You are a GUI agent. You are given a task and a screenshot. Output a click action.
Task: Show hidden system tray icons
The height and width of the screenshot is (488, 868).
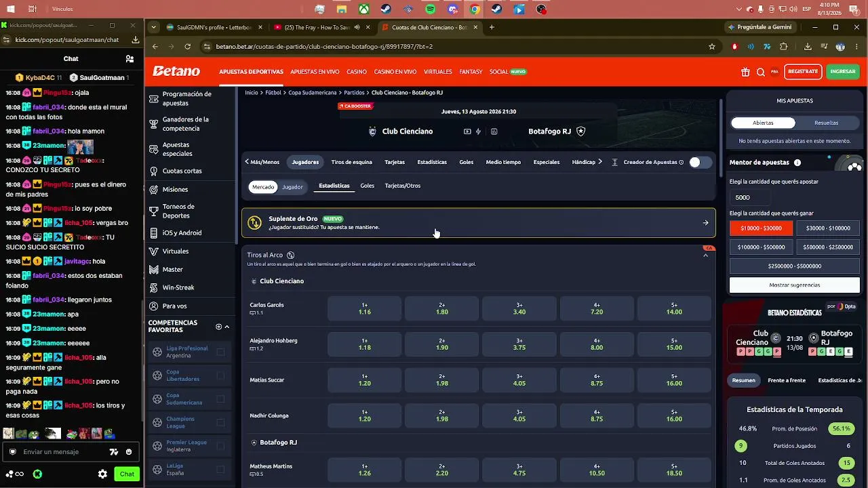coord(739,9)
